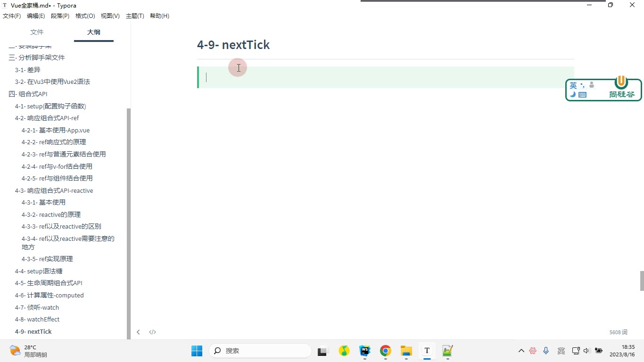This screenshot has height=362, width=644.
Task: Toggle source code mode icon
Action: pyautogui.click(x=152, y=332)
